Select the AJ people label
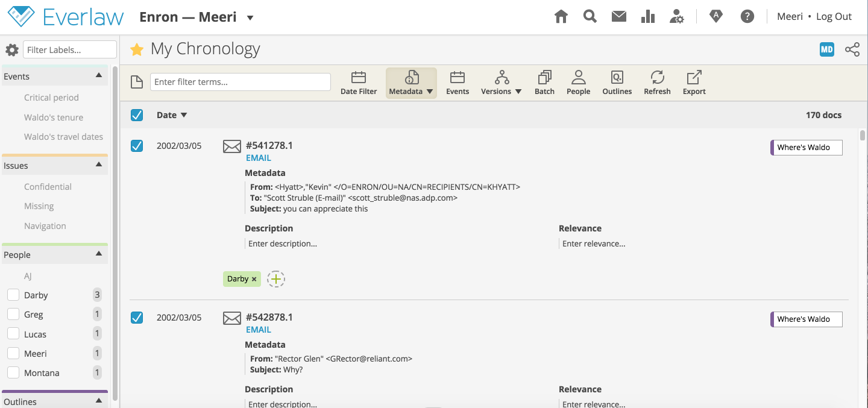The height and width of the screenshot is (408, 868). point(28,276)
